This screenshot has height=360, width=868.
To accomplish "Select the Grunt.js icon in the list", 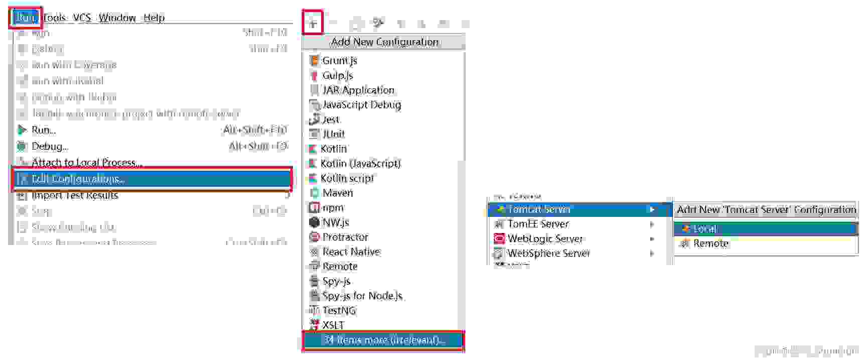I will click(x=314, y=61).
